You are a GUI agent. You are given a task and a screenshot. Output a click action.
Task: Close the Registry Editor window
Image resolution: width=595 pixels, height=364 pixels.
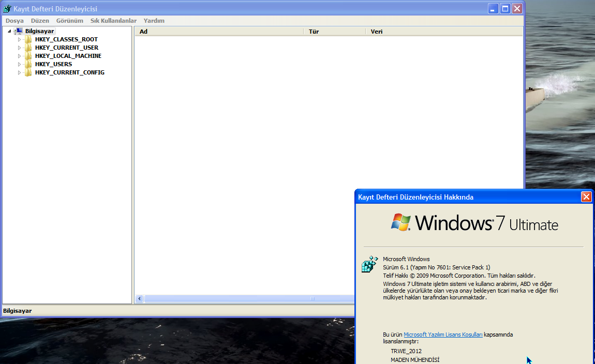(x=517, y=9)
